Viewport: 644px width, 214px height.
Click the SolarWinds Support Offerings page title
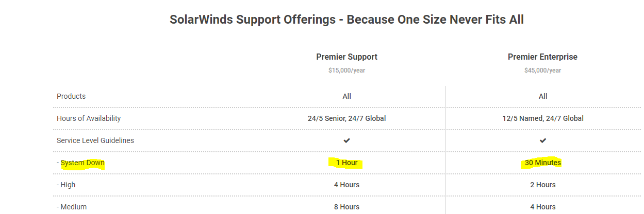[347, 20]
